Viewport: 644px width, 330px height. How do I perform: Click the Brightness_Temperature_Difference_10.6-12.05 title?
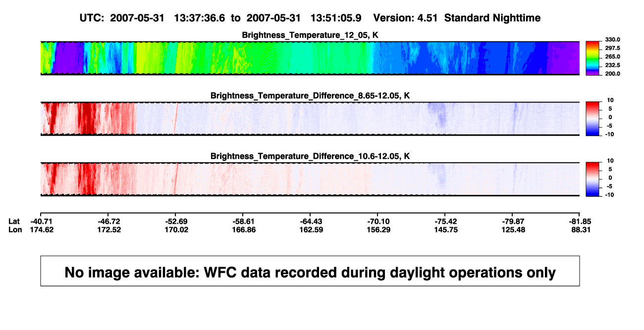click(310, 156)
